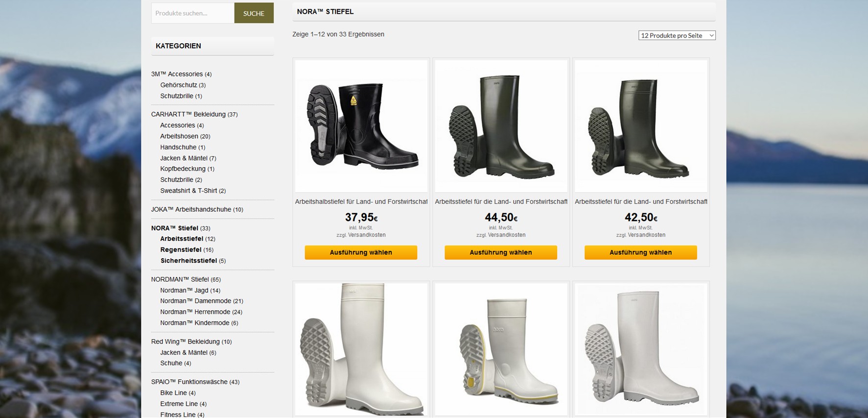Open Sweatshirt & T-Shirt category
The width and height of the screenshot is (868, 418).
tap(188, 191)
